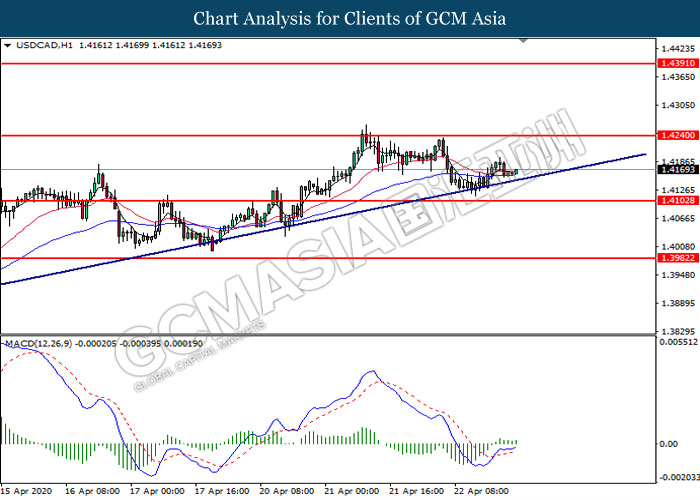Click the chart title mentioning GCM Asia
Viewport: 700px width, 500px height.
click(349, 18)
